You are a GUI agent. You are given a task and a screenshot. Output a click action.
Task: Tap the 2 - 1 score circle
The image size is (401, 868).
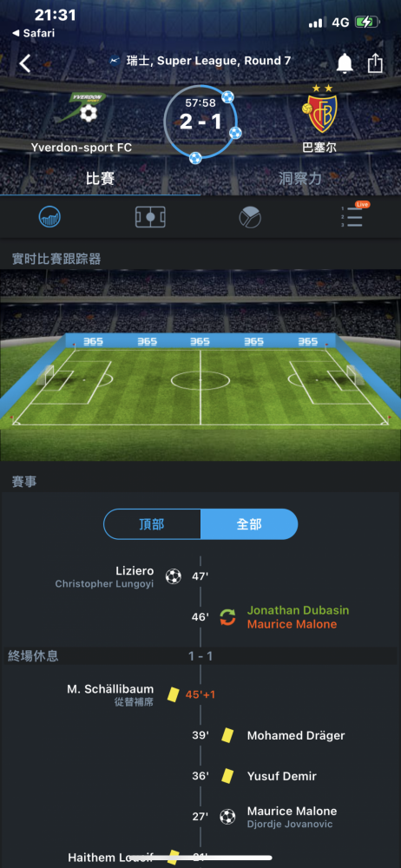pos(200,122)
